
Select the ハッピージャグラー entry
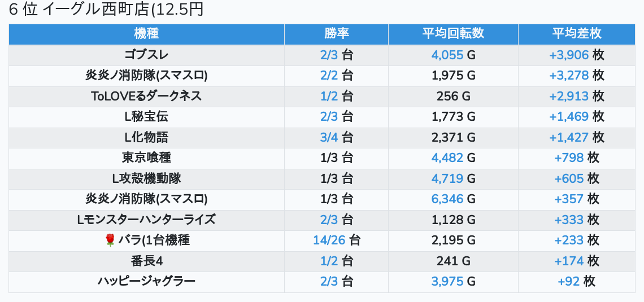tap(146, 281)
